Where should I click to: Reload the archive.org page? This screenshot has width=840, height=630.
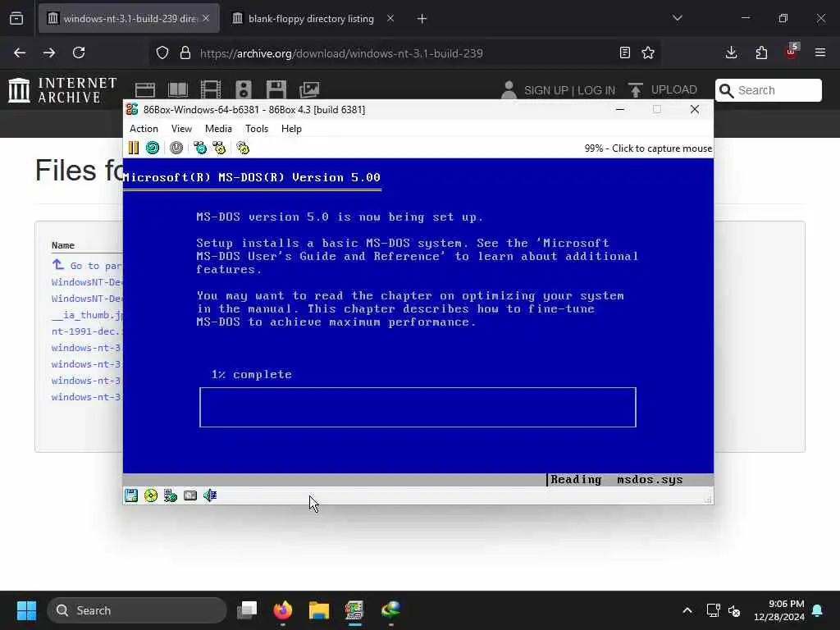[x=79, y=52]
